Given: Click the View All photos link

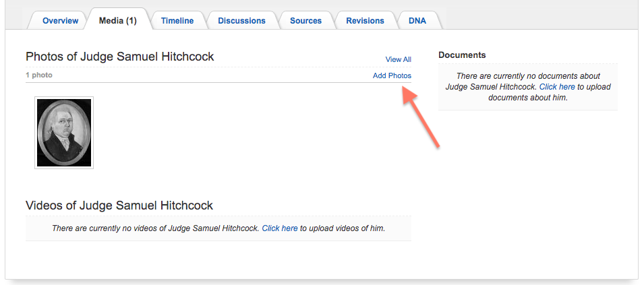Looking at the screenshot, I should [x=398, y=60].
